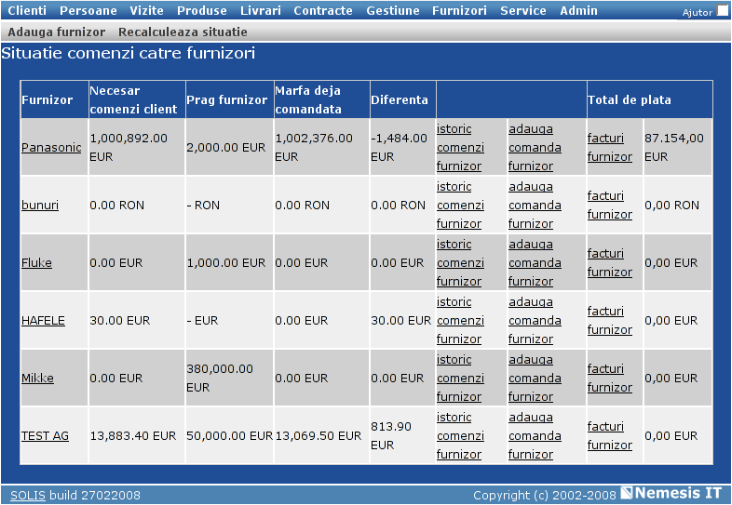Select the 813.90 EUR difference cell
Viewport: 732px width, 505px height.
403,436
